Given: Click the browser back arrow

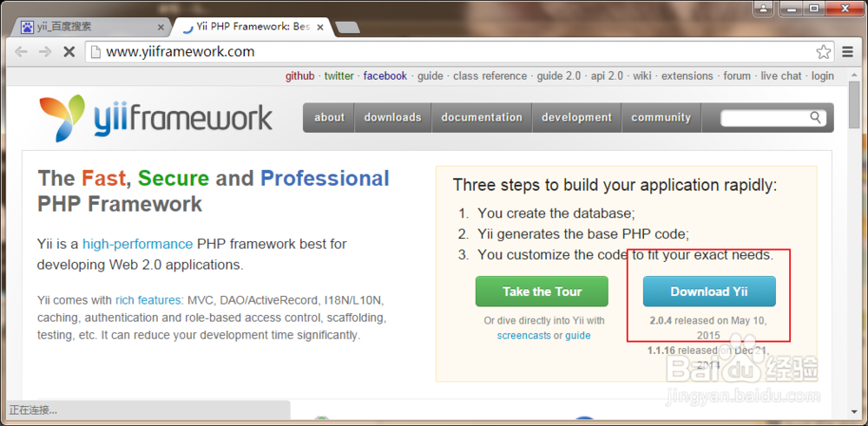Looking at the screenshot, I should [21, 52].
